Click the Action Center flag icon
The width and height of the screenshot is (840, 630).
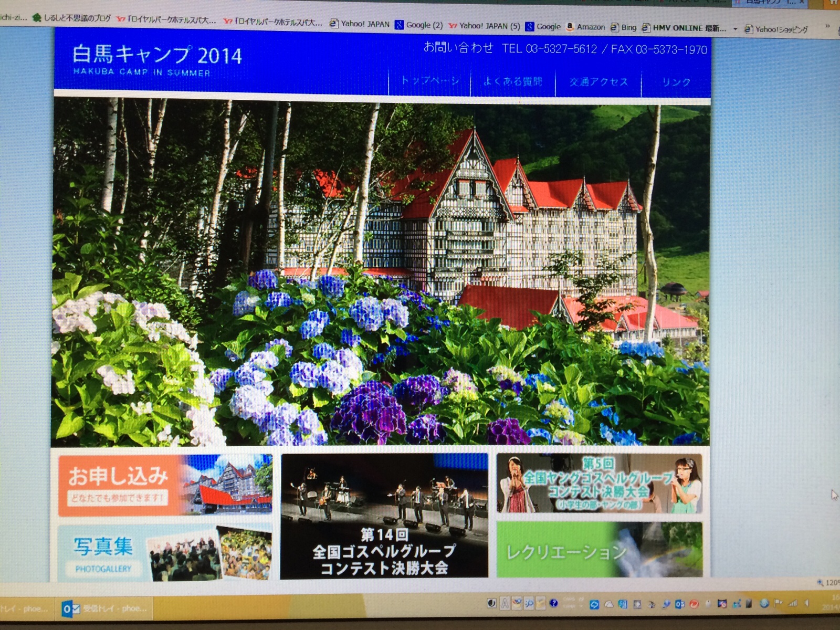click(x=778, y=603)
